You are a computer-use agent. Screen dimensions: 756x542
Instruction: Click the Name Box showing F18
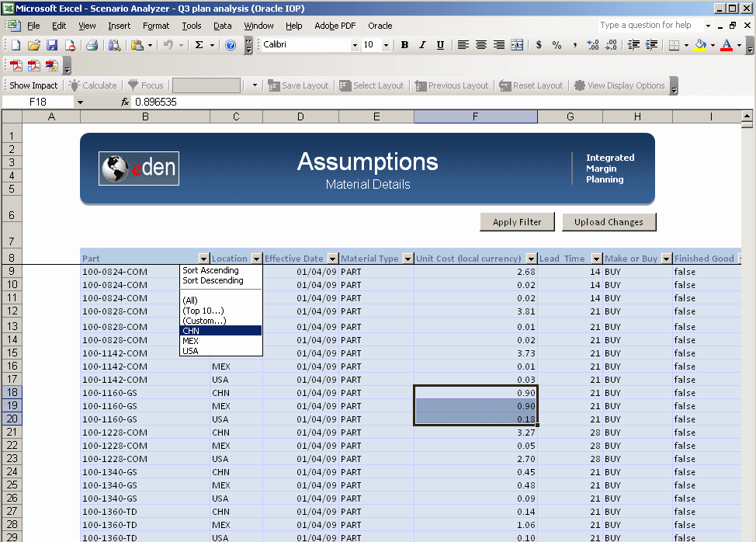point(38,102)
